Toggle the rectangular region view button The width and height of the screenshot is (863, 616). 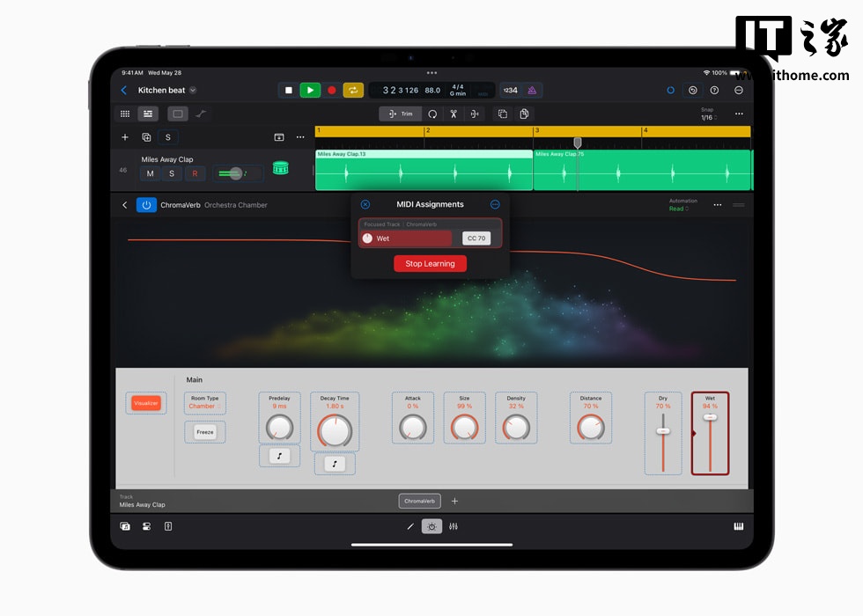click(177, 114)
